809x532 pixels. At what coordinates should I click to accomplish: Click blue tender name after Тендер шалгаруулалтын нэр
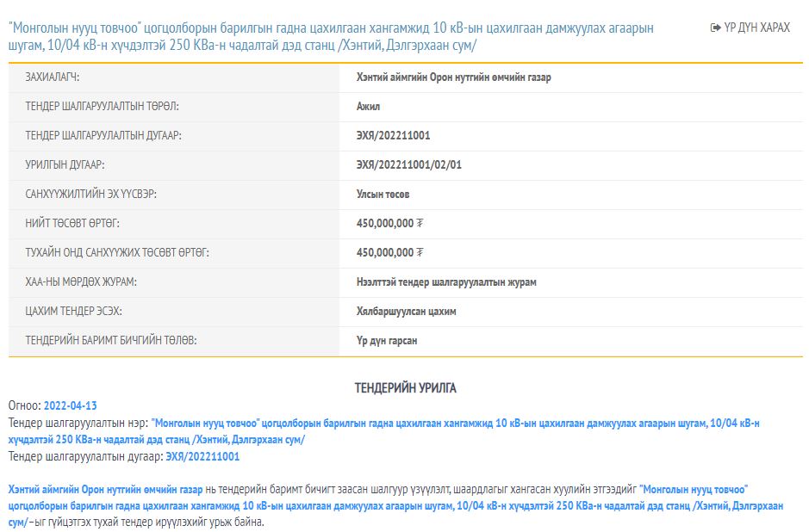point(384,431)
